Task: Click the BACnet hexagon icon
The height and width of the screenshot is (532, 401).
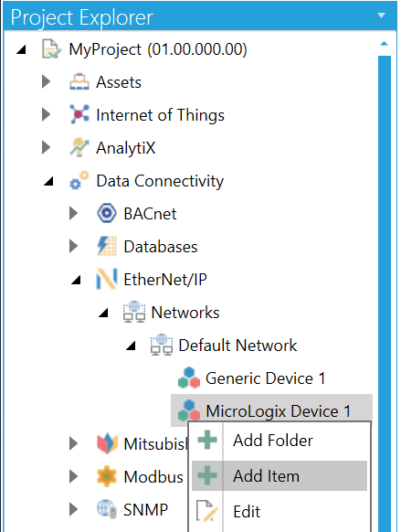Action: (107, 213)
